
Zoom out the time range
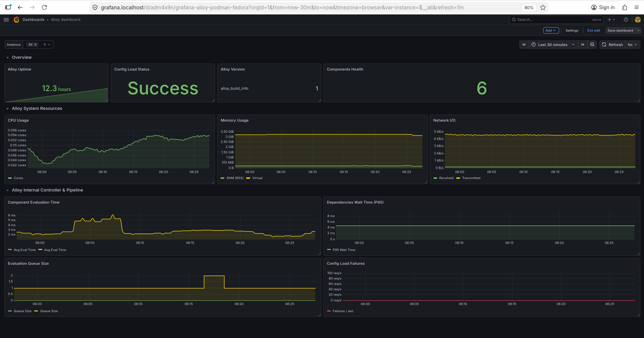(x=592, y=44)
